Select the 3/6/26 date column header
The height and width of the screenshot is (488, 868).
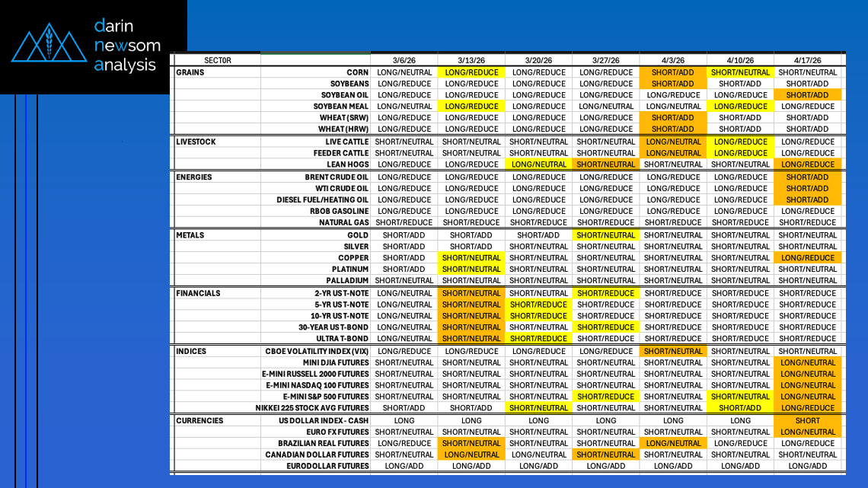[404, 60]
